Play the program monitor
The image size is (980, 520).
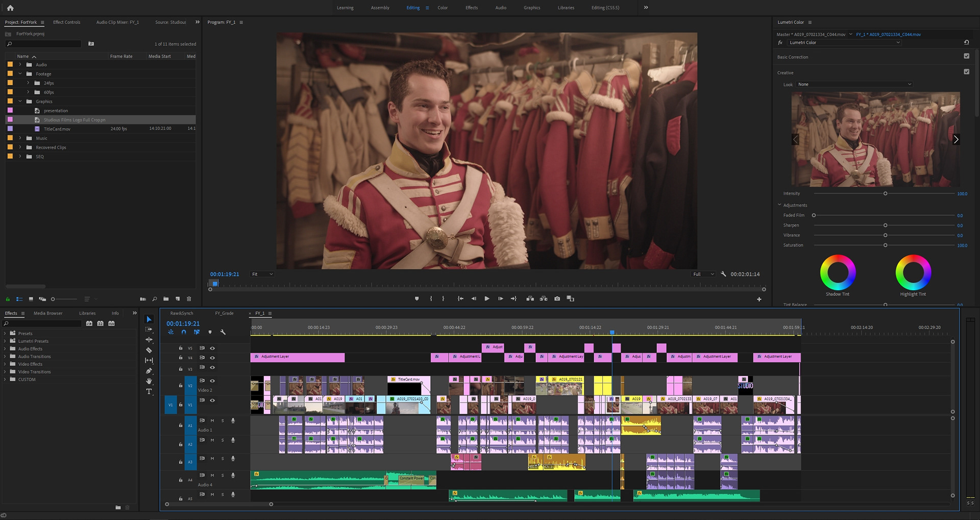point(487,299)
